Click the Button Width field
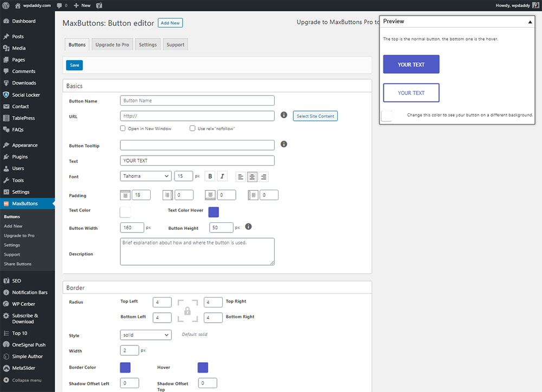This screenshot has width=542, height=392. pos(132,228)
